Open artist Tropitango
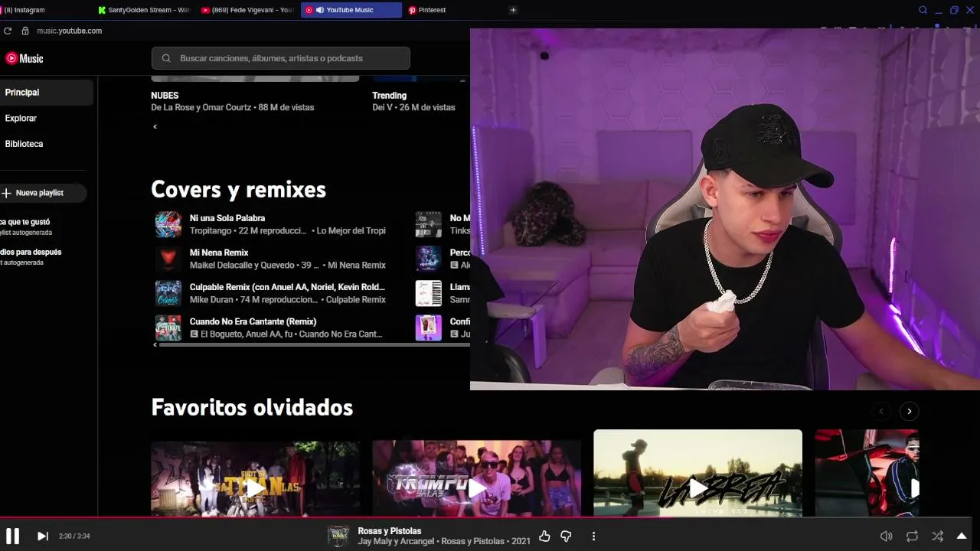Viewport: 980px width, 551px height. pos(211,230)
